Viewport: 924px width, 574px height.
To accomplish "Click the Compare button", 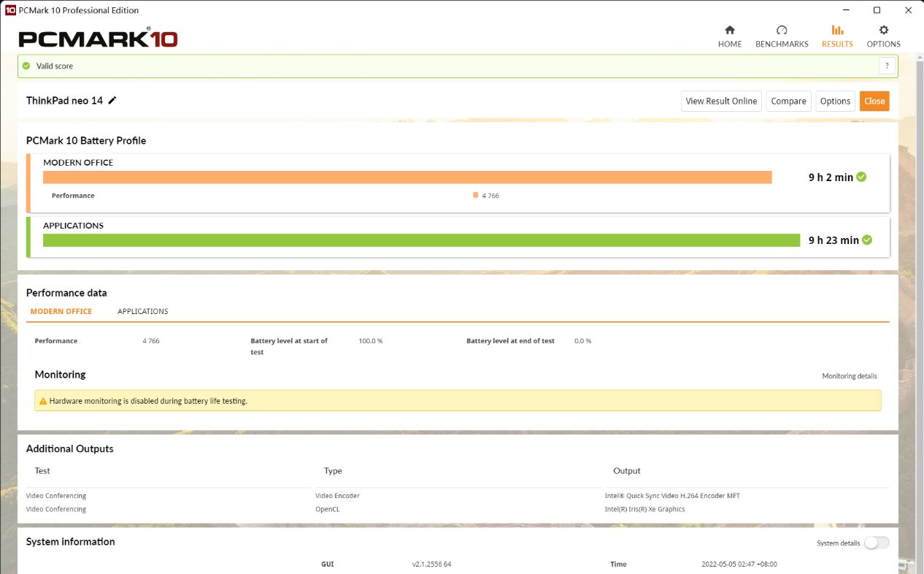I will coord(788,101).
